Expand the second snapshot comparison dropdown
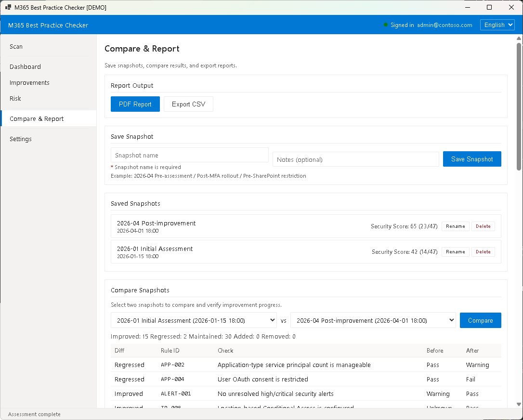Viewport: 523px width, 420px height. pos(373,320)
